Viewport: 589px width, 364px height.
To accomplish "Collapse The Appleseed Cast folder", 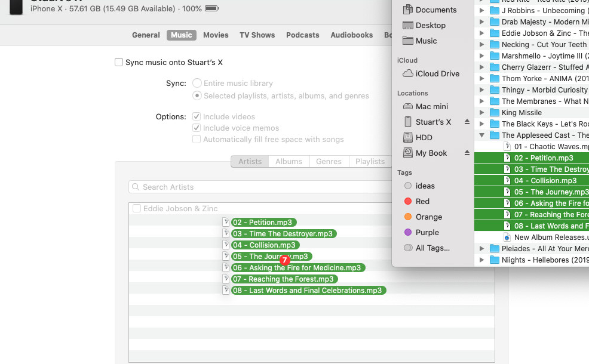I will 481,135.
